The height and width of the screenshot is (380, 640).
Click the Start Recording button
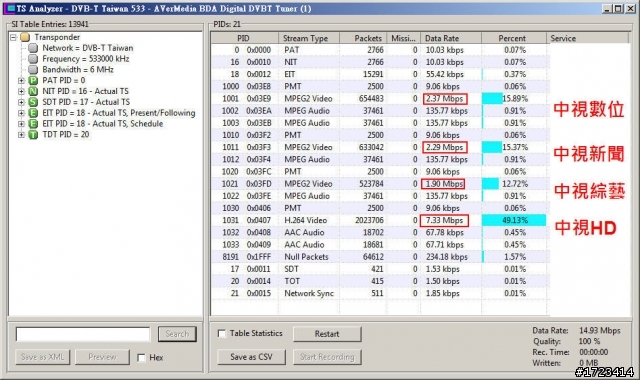click(x=327, y=357)
